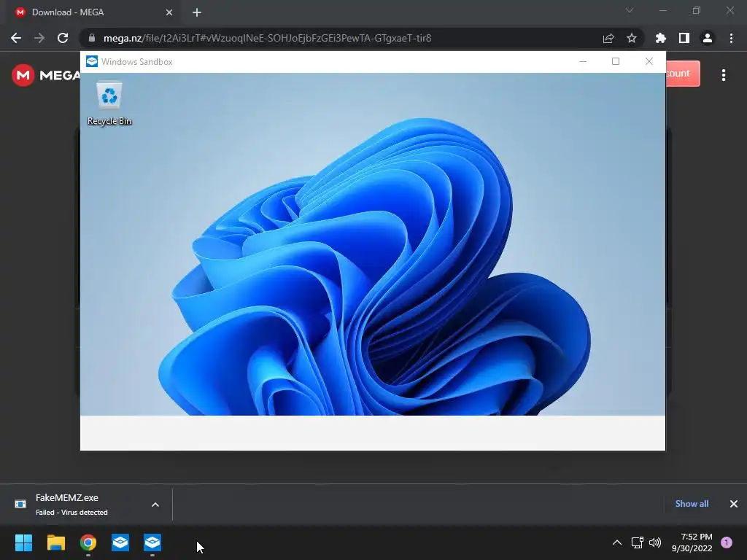747x560 pixels.
Task: Open network status tray icon
Action: point(638,542)
